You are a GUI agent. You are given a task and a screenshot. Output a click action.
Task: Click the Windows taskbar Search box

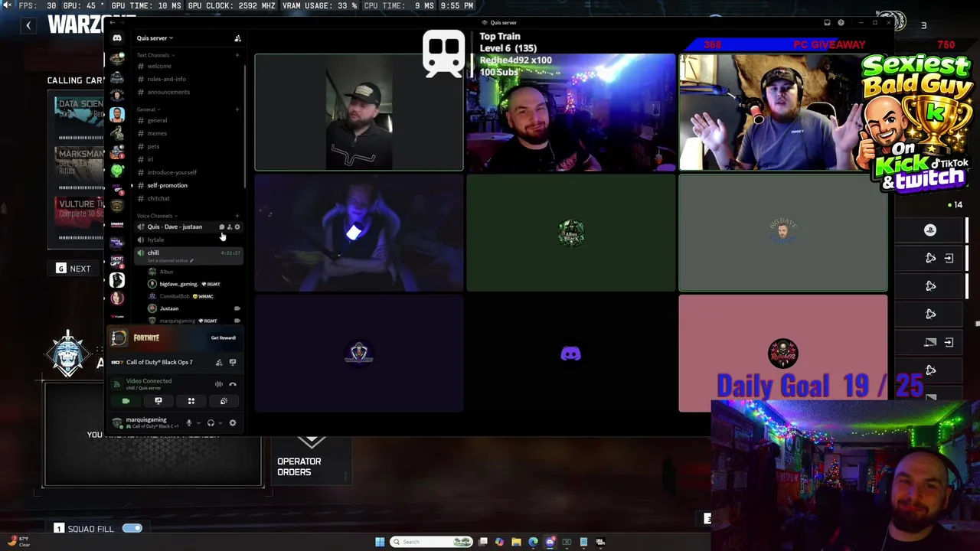tap(433, 542)
